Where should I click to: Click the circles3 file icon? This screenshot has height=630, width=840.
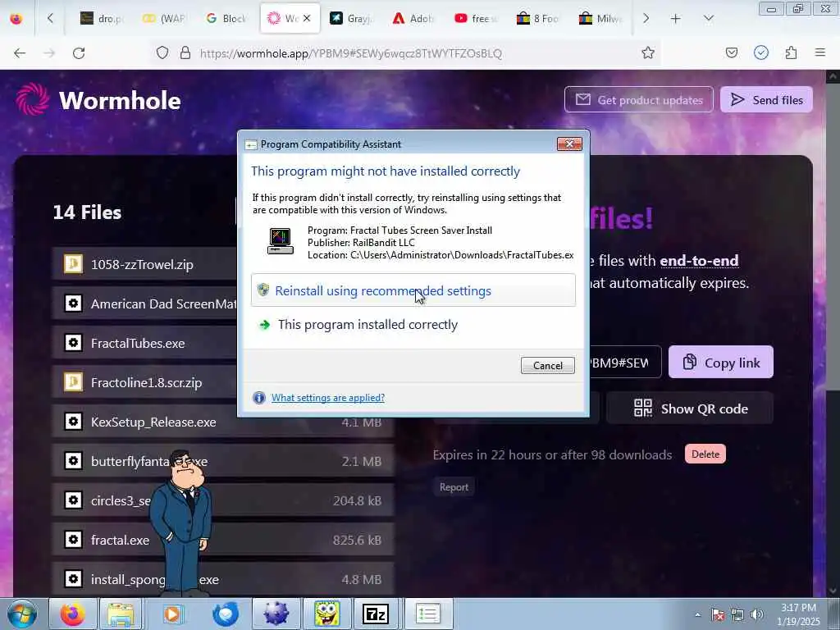click(x=73, y=500)
